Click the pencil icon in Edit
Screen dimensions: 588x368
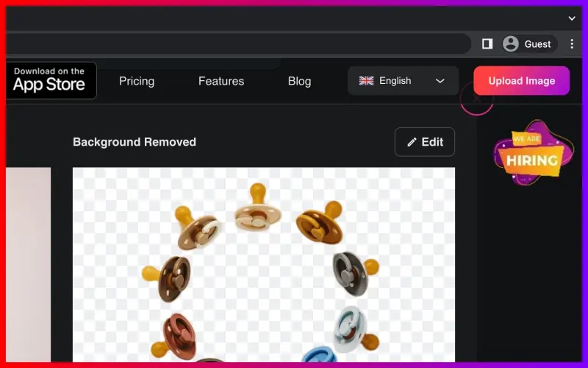point(412,142)
